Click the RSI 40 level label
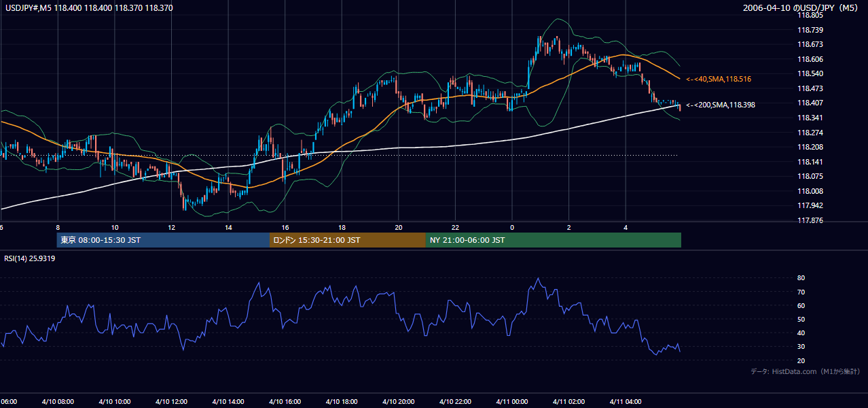 click(x=801, y=333)
